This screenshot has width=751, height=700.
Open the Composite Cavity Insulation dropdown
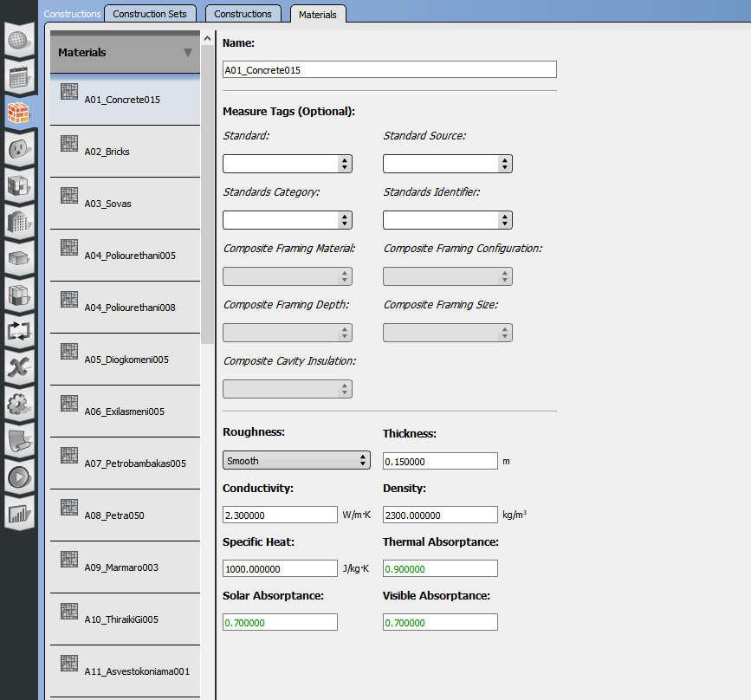(x=288, y=389)
